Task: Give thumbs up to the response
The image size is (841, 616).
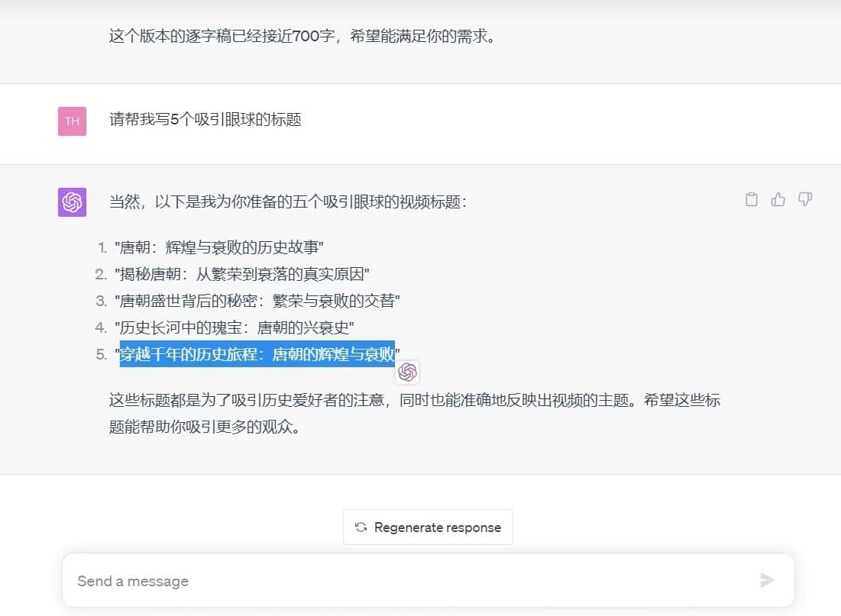Action: point(778,199)
